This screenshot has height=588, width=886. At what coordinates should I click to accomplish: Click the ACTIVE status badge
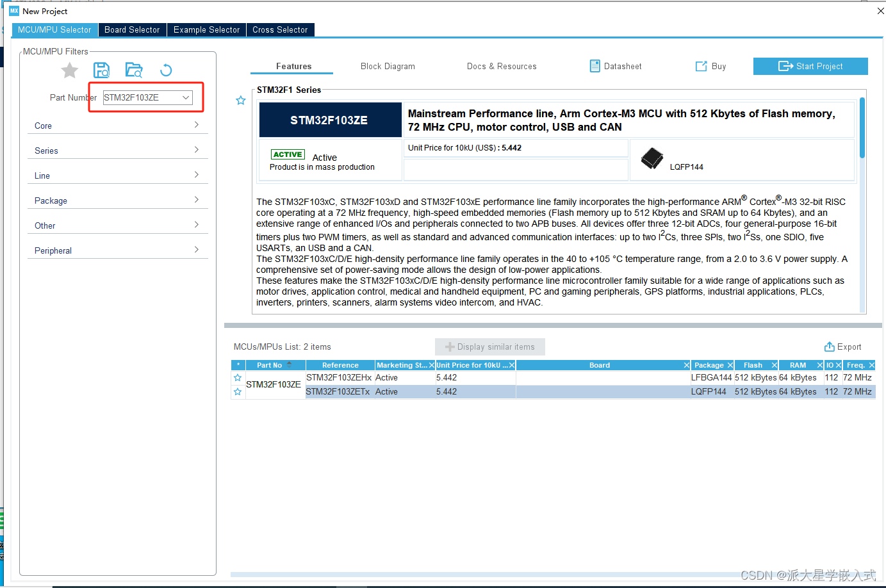288,154
